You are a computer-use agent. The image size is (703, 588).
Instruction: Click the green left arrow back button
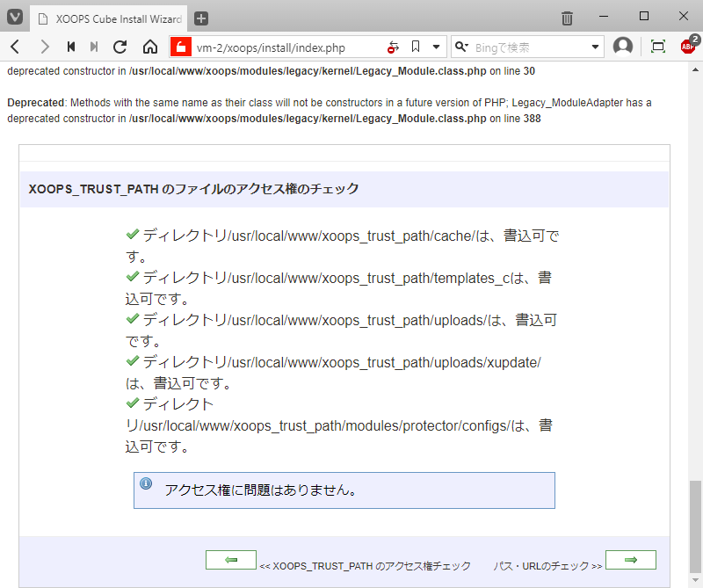click(x=231, y=560)
